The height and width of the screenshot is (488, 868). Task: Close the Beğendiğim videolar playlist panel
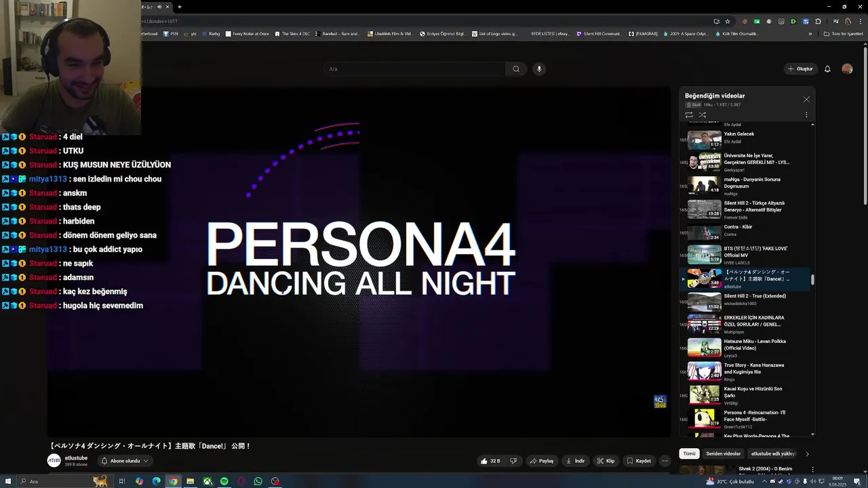click(806, 100)
